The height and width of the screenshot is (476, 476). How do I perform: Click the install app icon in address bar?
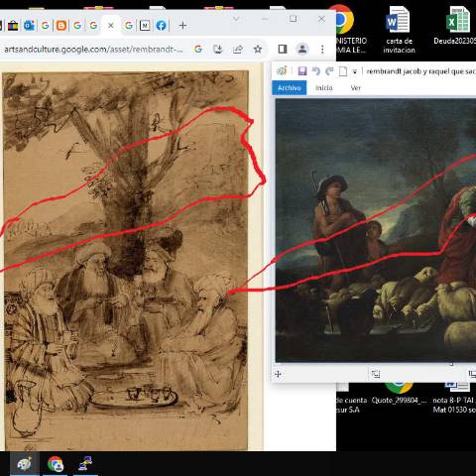218,50
